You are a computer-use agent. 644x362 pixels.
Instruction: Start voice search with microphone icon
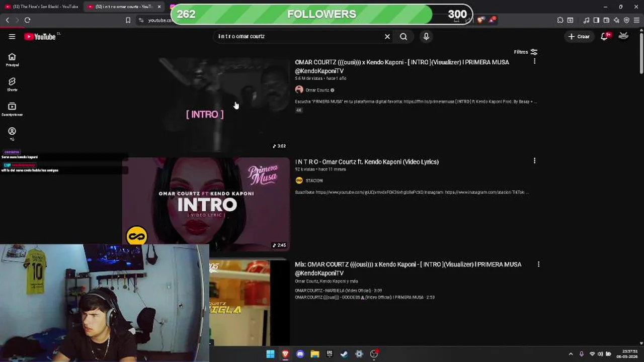pos(426,36)
